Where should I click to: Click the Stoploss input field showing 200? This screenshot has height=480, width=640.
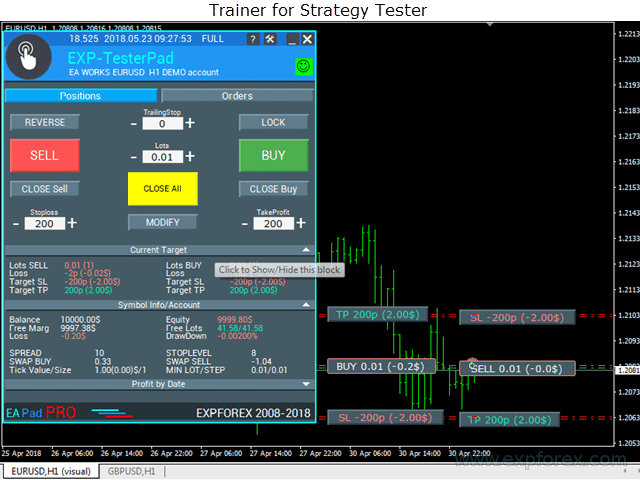tap(44, 224)
